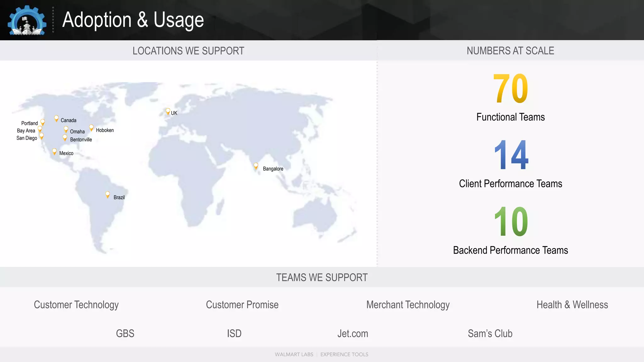Click the 'Jet.com' team name

click(x=353, y=333)
